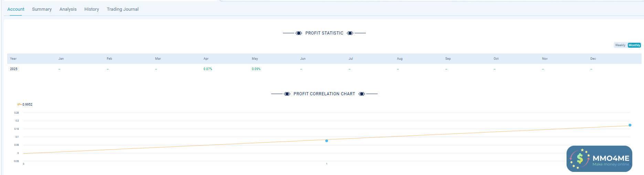Select the 2025 year row label

(14, 69)
